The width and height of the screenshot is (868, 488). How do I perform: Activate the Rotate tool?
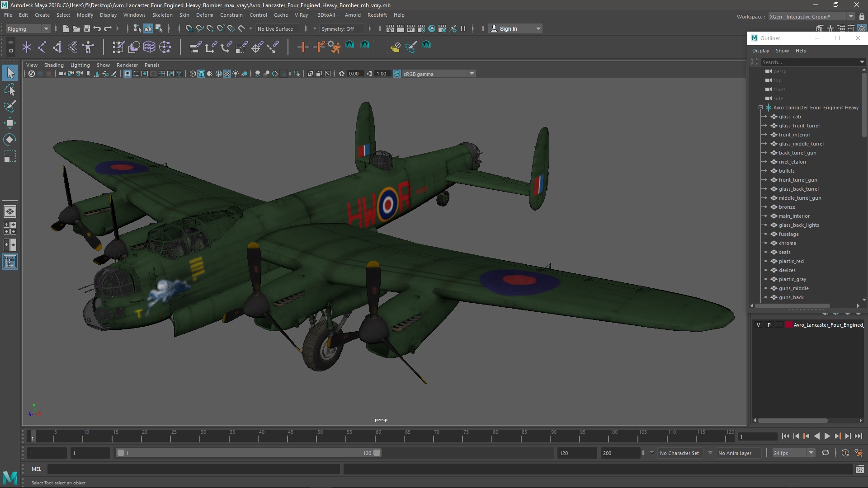[10, 140]
